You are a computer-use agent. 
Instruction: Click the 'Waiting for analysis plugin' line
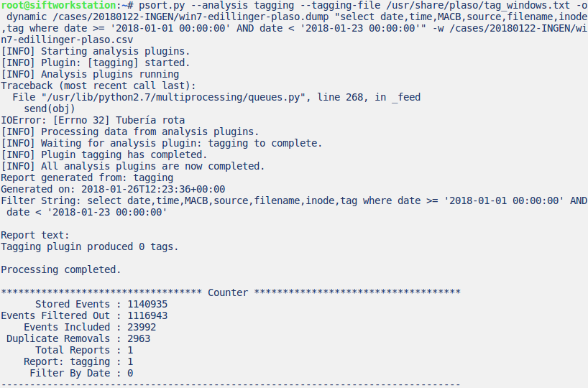click(x=161, y=143)
